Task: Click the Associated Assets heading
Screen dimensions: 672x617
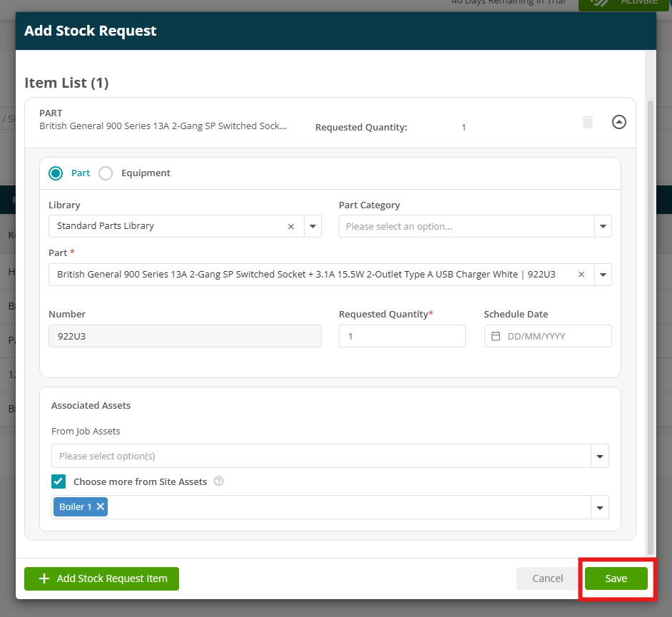Action: click(x=91, y=405)
